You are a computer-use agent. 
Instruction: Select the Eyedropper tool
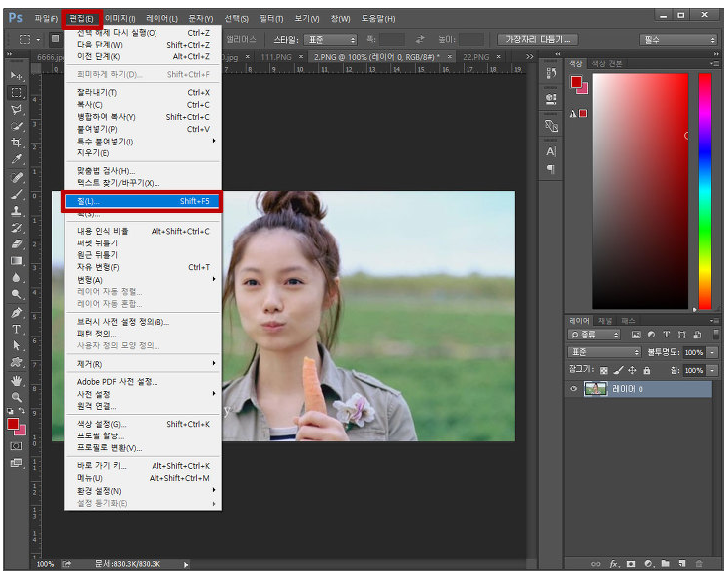point(16,159)
